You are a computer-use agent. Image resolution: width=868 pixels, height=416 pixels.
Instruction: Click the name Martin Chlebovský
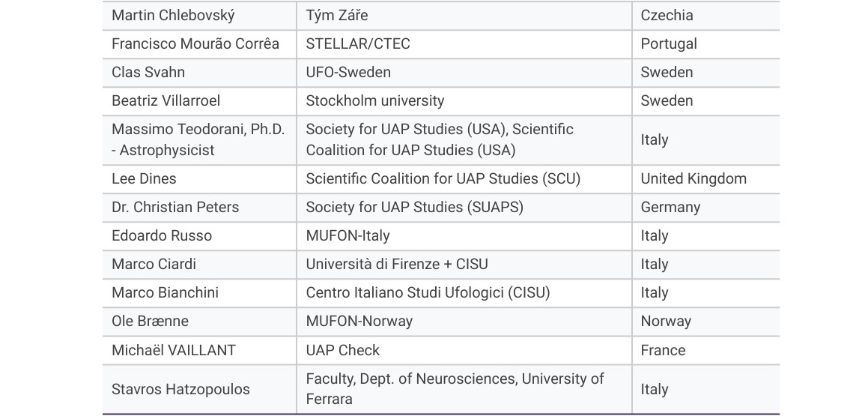[x=172, y=15]
